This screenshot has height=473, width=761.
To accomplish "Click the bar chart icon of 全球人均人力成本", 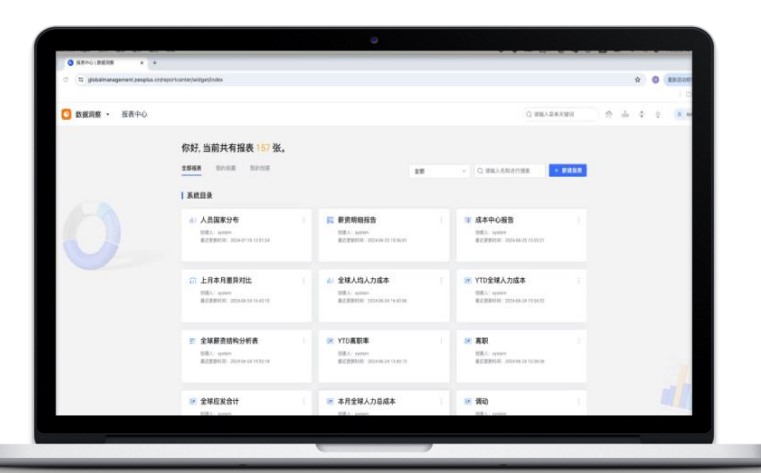I will 329,280.
